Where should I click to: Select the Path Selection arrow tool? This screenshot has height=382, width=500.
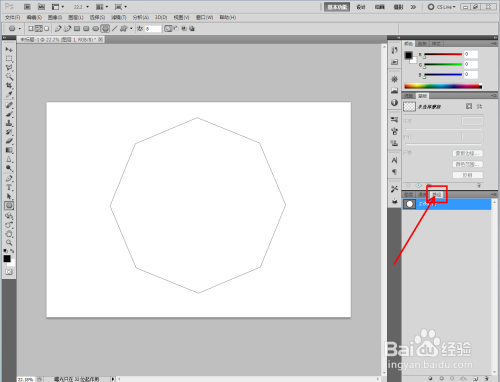pyautogui.click(x=9, y=197)
